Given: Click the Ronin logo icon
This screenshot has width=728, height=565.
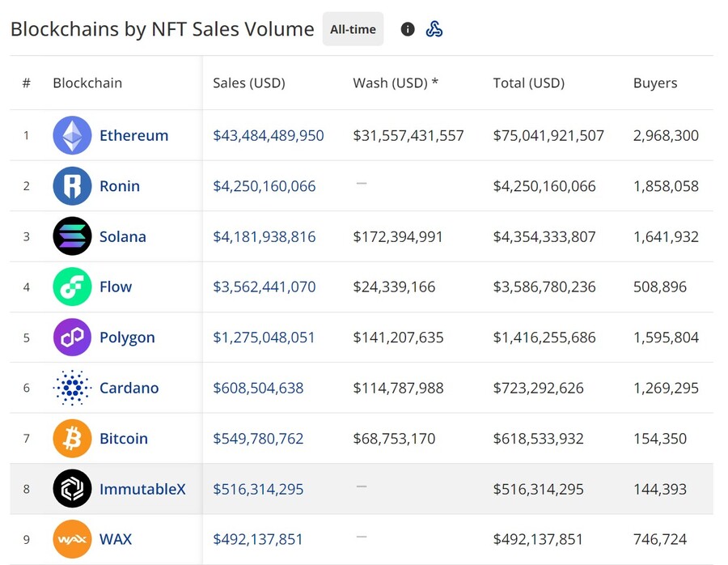Looking at the screenshot, I should [x=72, y=186].
